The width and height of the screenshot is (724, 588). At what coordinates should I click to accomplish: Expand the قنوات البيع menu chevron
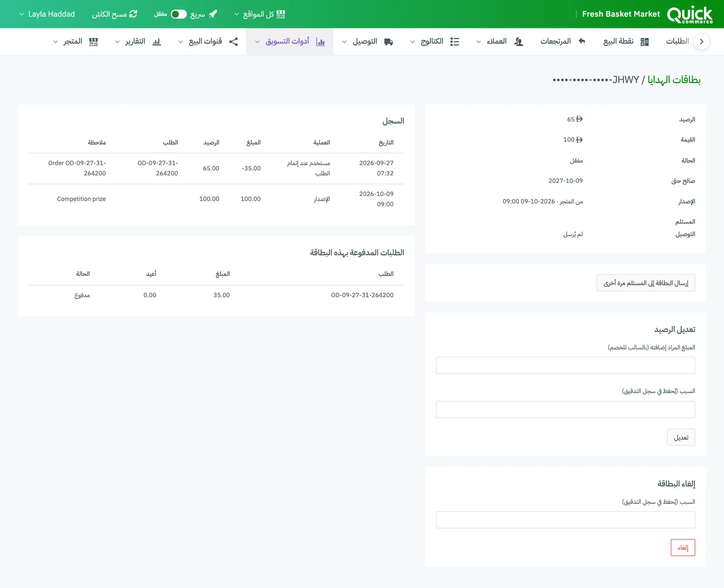coord(180,42)
